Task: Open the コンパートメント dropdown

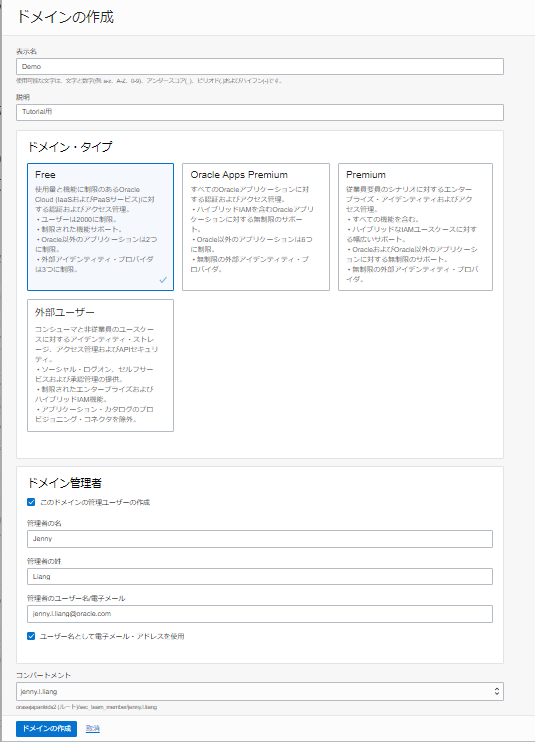Action: click(x=260, y=691)
